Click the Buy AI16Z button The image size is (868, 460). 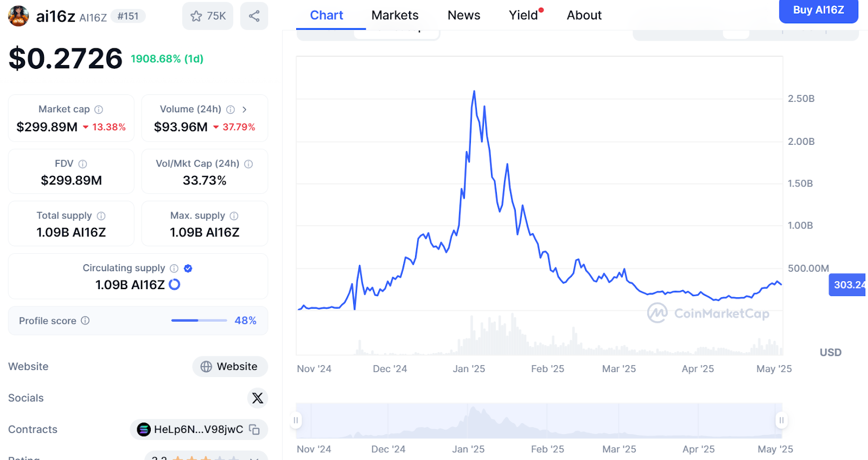tap(819, 10)
